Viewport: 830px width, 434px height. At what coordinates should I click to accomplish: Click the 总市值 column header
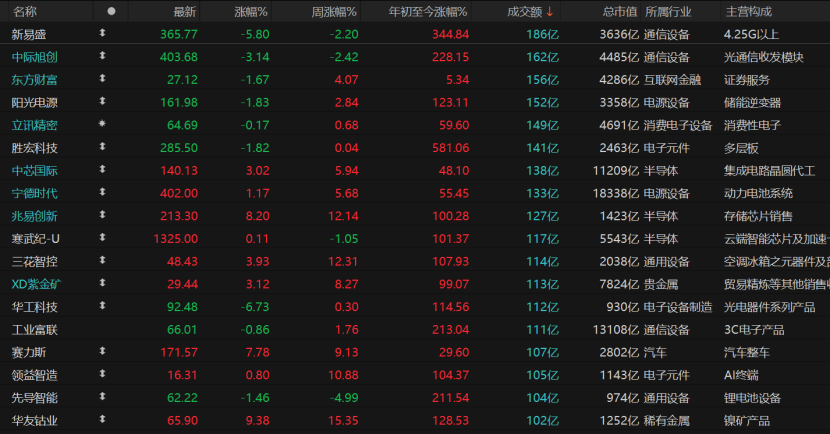pyautogui.click(x=619, y=11)
